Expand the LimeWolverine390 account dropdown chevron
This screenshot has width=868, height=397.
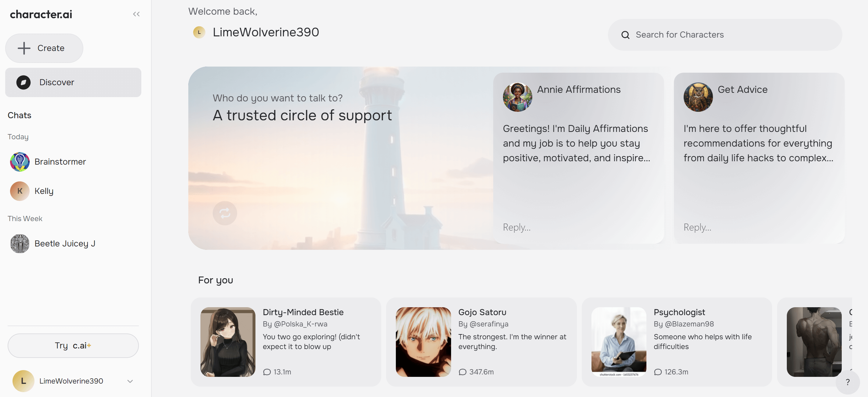pos(130,381)
